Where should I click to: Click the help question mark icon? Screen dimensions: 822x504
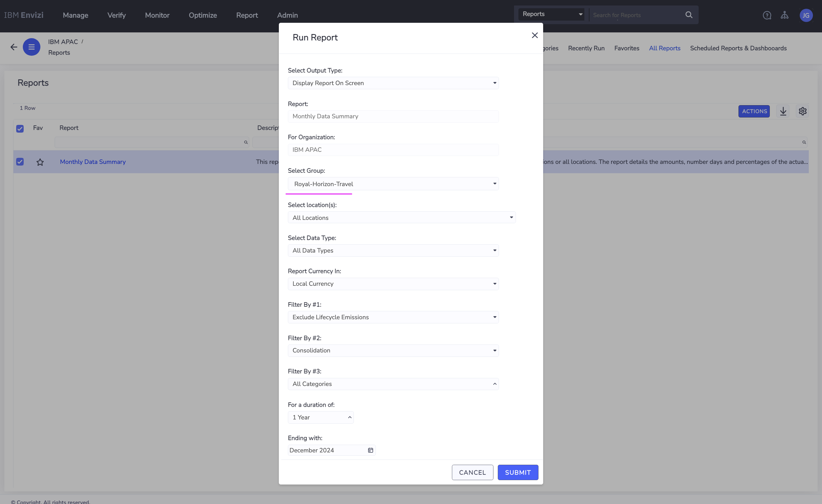tap(767, 15)
